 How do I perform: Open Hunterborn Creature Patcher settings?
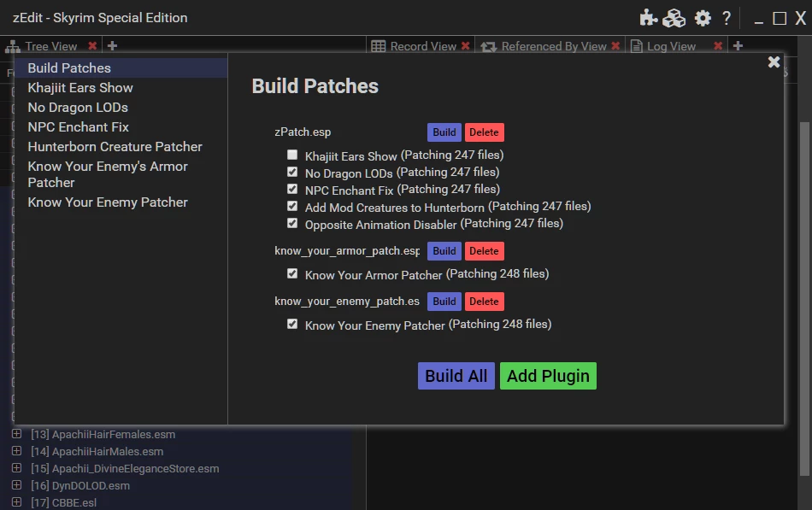[x=115, y=147]
